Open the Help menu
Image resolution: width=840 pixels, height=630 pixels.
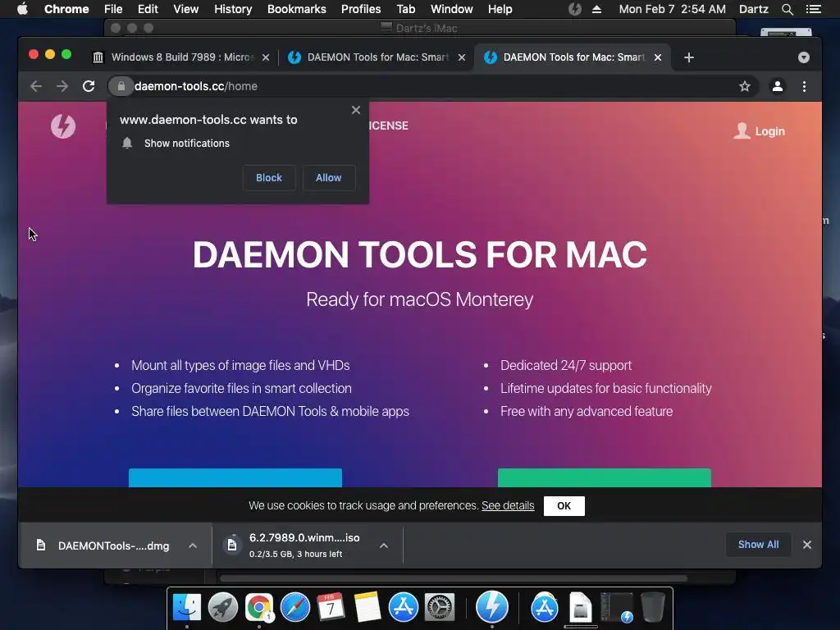click(x=500, y=9)
